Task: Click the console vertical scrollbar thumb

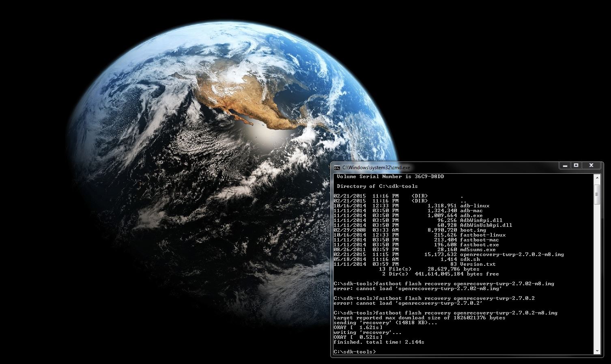Action: click(x=597, y=194)
